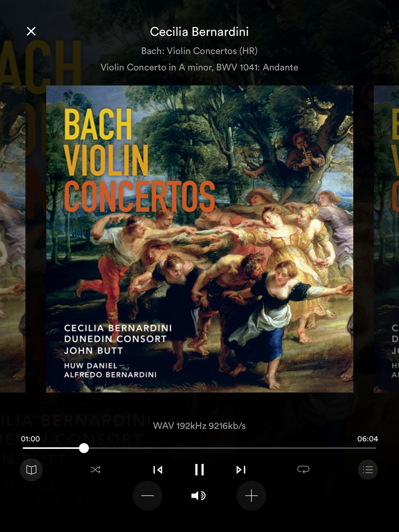Select the Cecilia Bernardini artist title
The image size is (399, 532).
199,32
